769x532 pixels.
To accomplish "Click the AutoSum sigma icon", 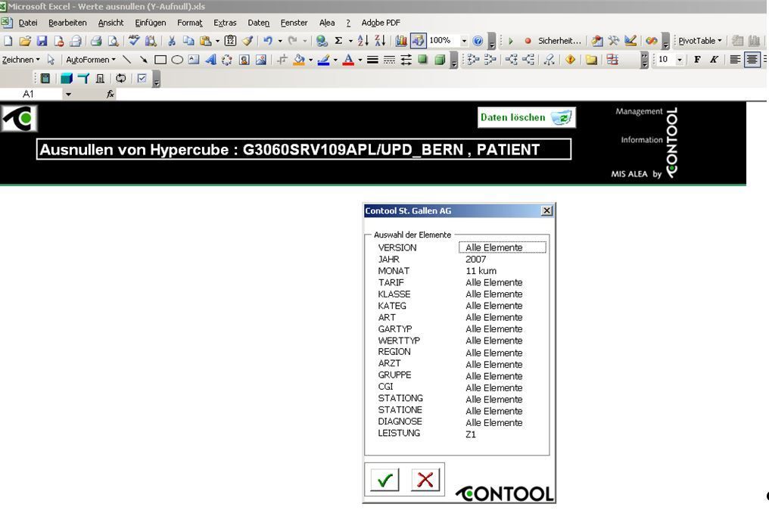I will click(338, 41).
